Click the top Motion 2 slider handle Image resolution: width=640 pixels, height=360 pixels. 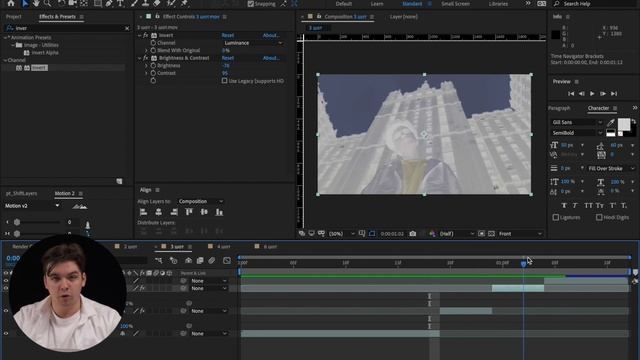[17, 222]
